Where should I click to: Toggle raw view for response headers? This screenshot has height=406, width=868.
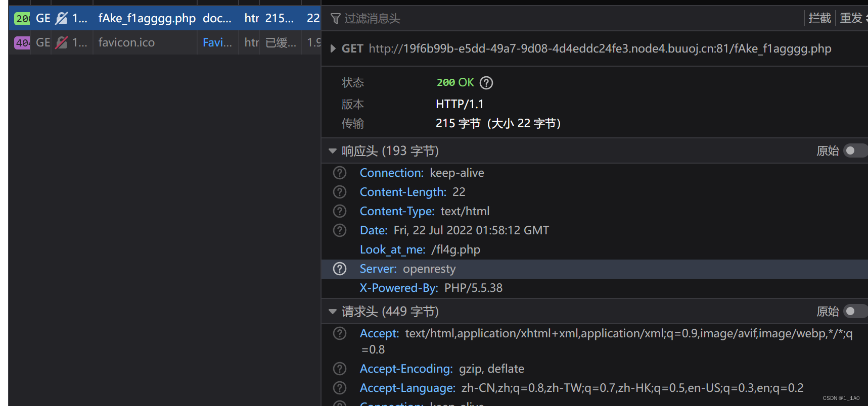pos(854,151)
